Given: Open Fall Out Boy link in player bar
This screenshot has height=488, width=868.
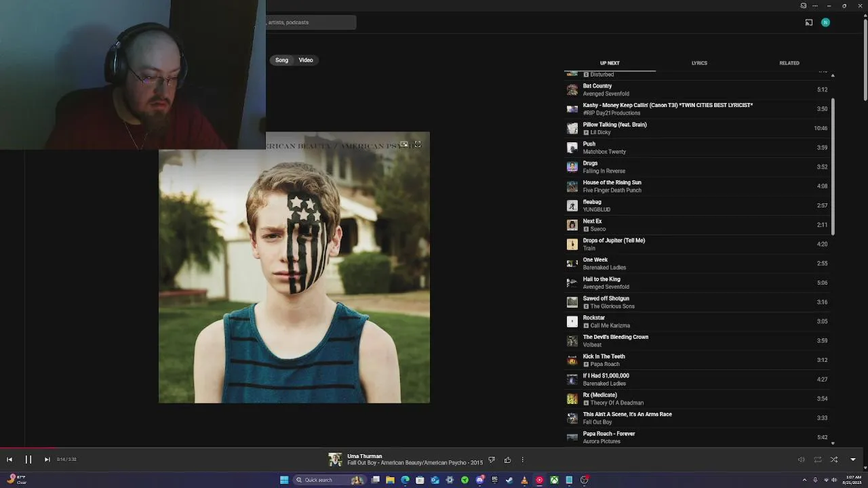Looking at the screenshot, I should point(362,463).
